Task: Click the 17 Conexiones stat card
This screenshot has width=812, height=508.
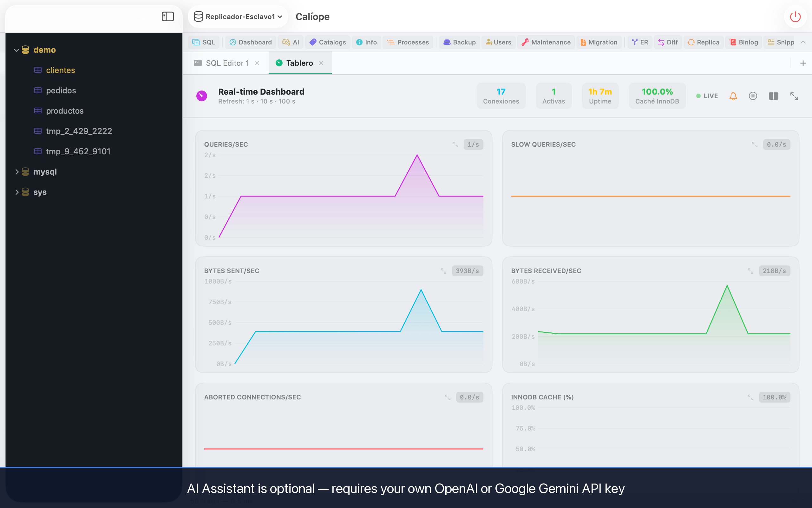Action: (501, 96)
